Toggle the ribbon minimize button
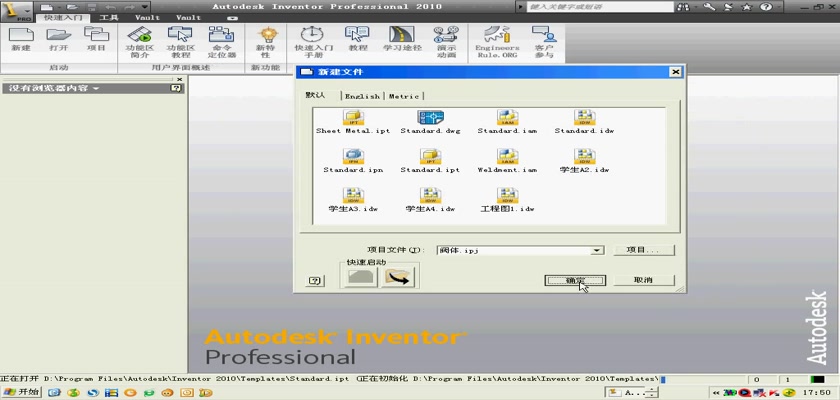 [x=231, y=18]
